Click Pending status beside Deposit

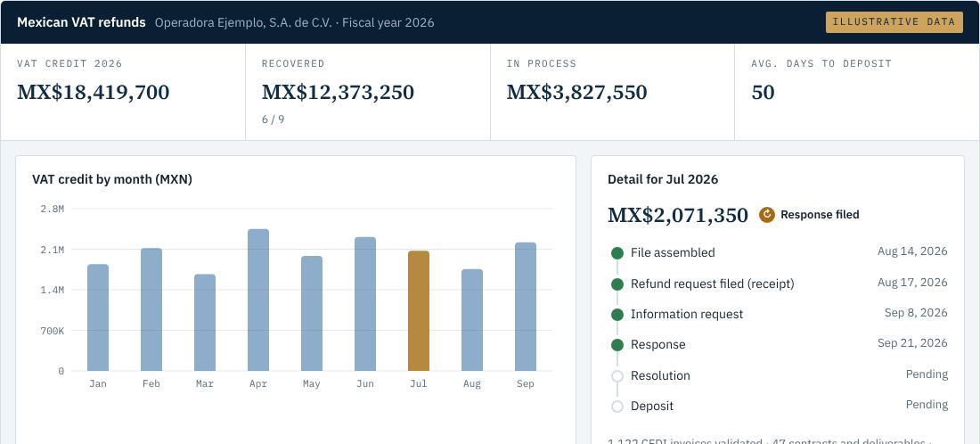[x=927, y=405]
